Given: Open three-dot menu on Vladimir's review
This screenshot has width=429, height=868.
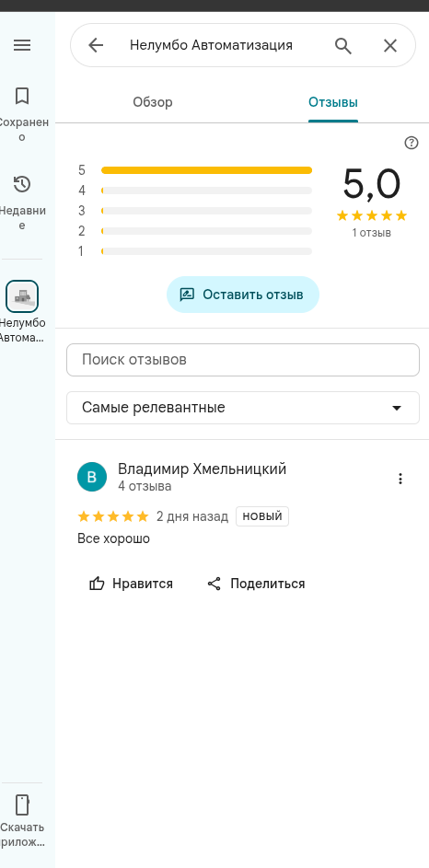Looking at the screenshot, I should pos(400,479).
